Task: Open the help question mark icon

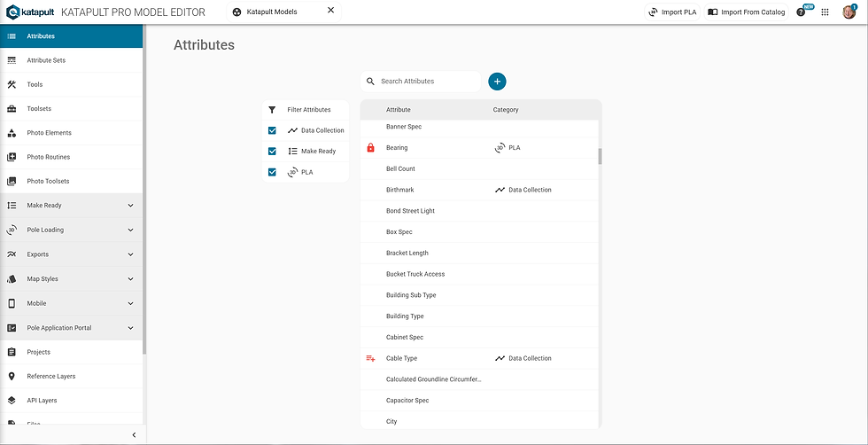Action: click(x=801, y=12)
